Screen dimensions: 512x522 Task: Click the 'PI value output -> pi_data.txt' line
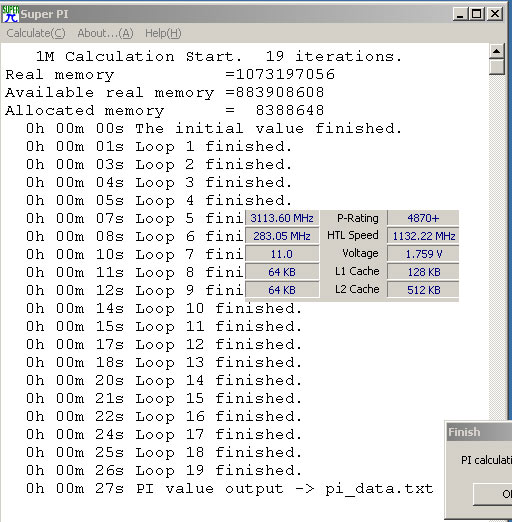pos(230,489)
